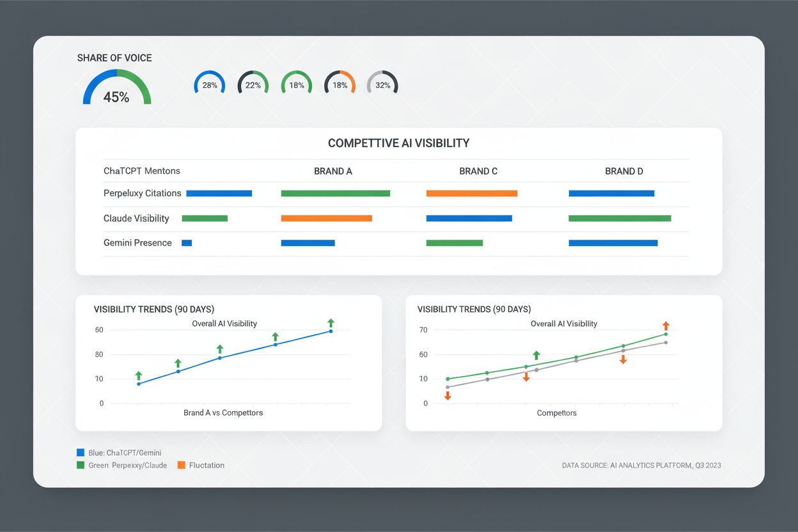Open the DATA SOURCE: AI ANALYTICS PLATFORM link
Screen dimensions: 798x532
[641, 465]
